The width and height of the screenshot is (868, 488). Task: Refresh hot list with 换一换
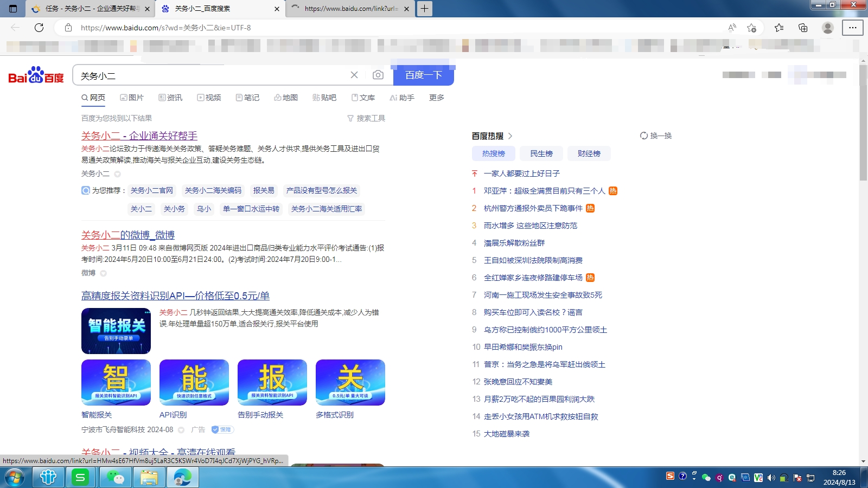tap(656, 136)
